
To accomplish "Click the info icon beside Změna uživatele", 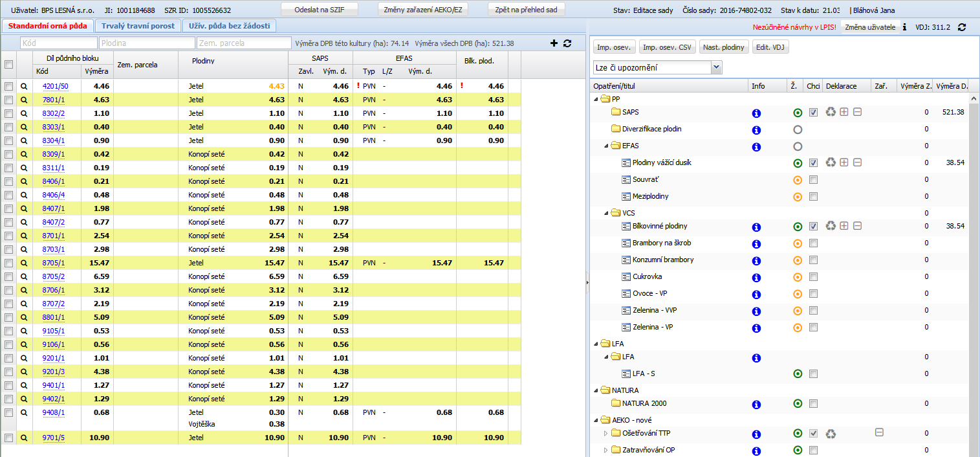I will [x=905, y=27].
